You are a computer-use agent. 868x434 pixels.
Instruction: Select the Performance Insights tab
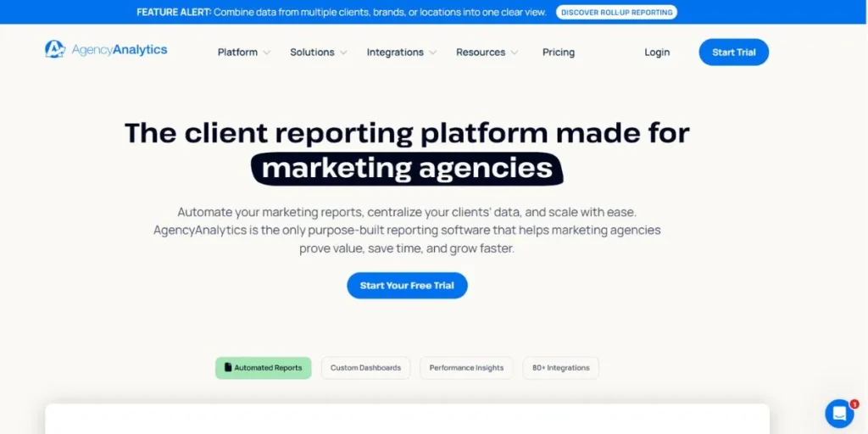467,368
